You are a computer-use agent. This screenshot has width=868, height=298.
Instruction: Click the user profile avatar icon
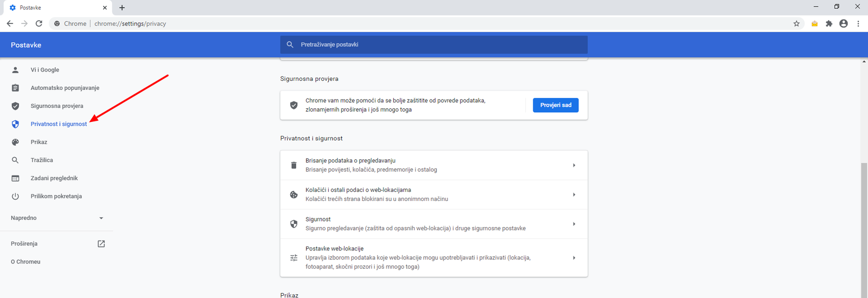(843, 23)
